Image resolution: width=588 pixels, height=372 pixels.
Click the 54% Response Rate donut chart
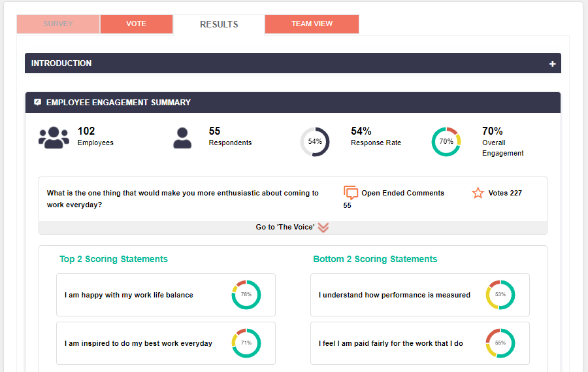click(315, 142)
